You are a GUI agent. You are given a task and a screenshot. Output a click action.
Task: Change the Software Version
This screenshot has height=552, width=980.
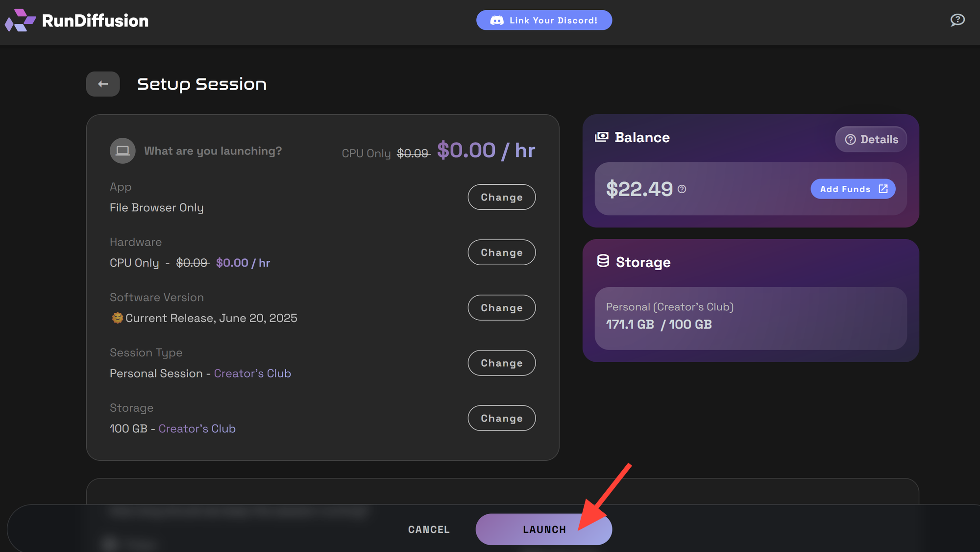[501, 308]
